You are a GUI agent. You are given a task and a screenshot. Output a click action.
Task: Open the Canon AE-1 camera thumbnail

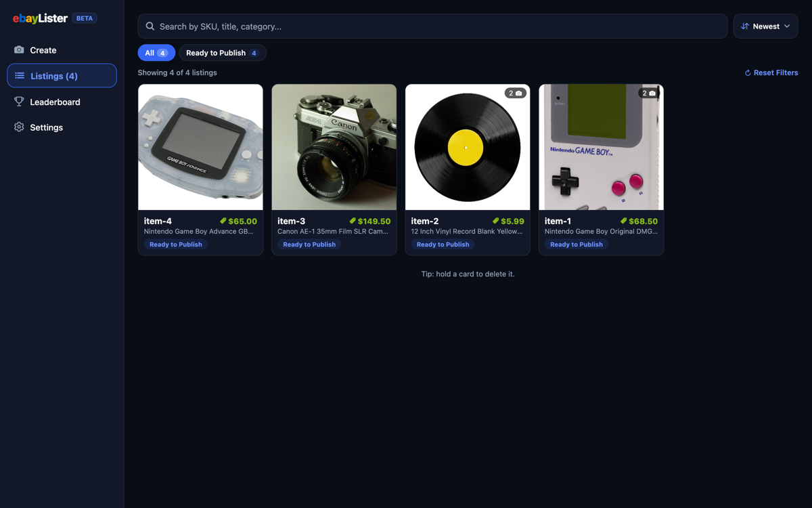tap(334, 147)
